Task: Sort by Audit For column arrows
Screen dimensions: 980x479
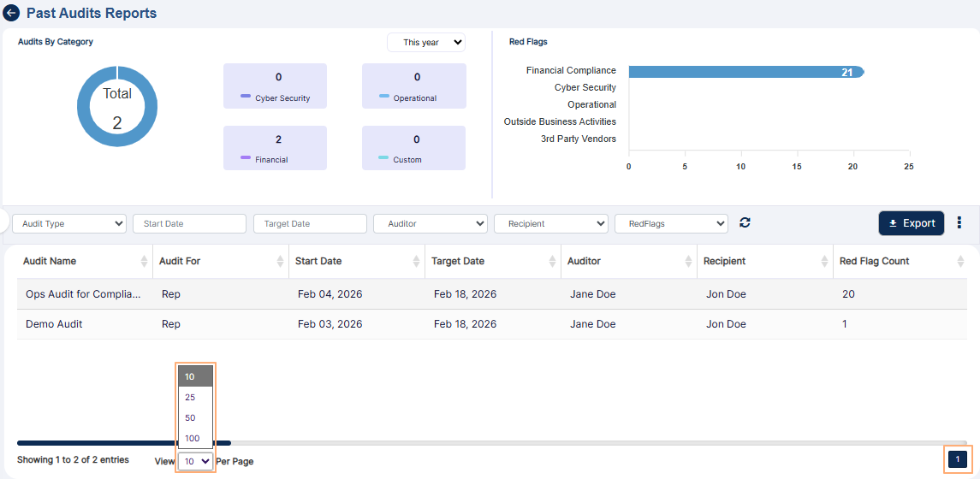Action: pos(280,262)
